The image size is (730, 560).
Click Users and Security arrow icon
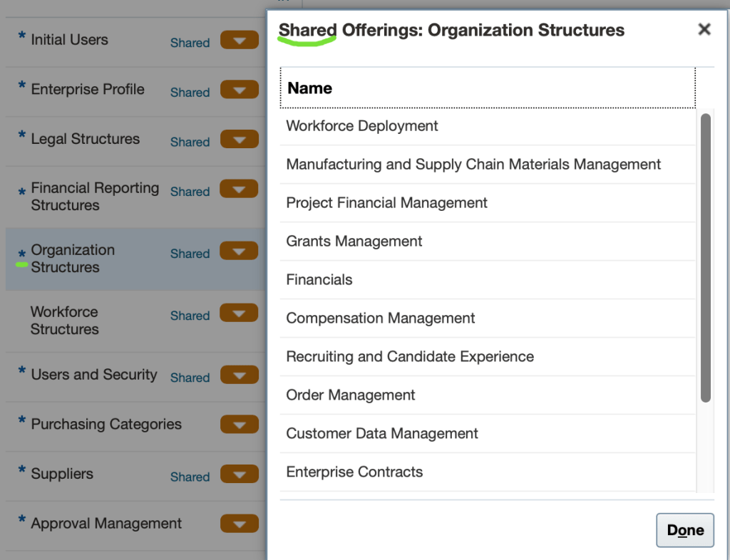[x=239, y=375]
